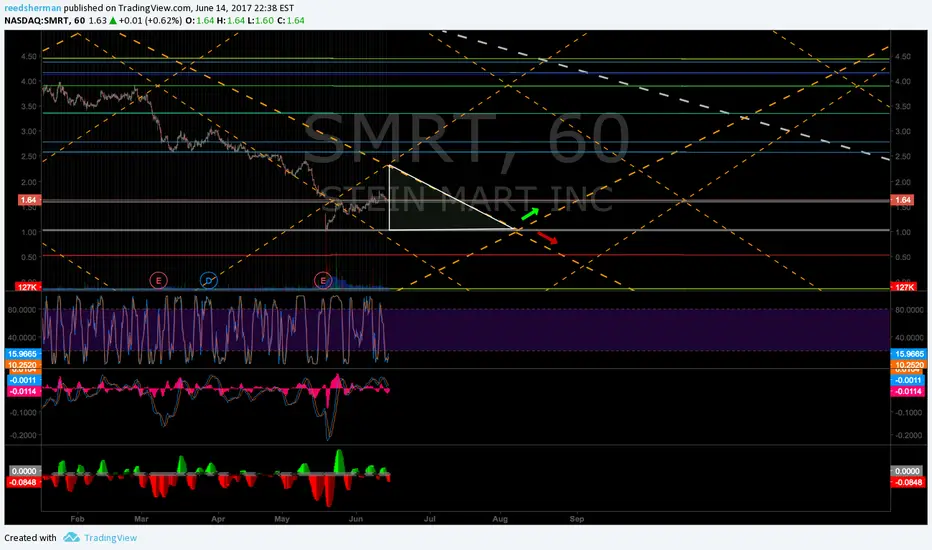Click the 4.50 level on the right price scale
Screen dimensions: 932x550
[x=902, y=56]
